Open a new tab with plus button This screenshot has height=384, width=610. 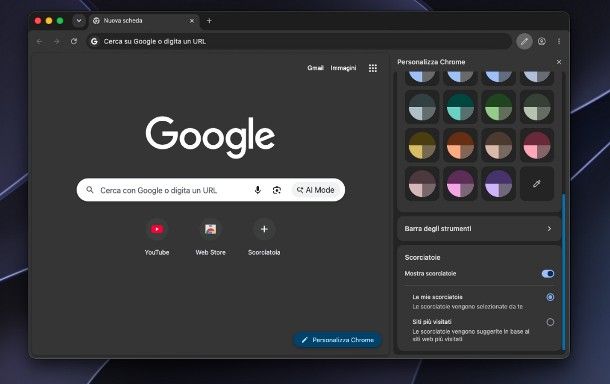coord(209,21)
